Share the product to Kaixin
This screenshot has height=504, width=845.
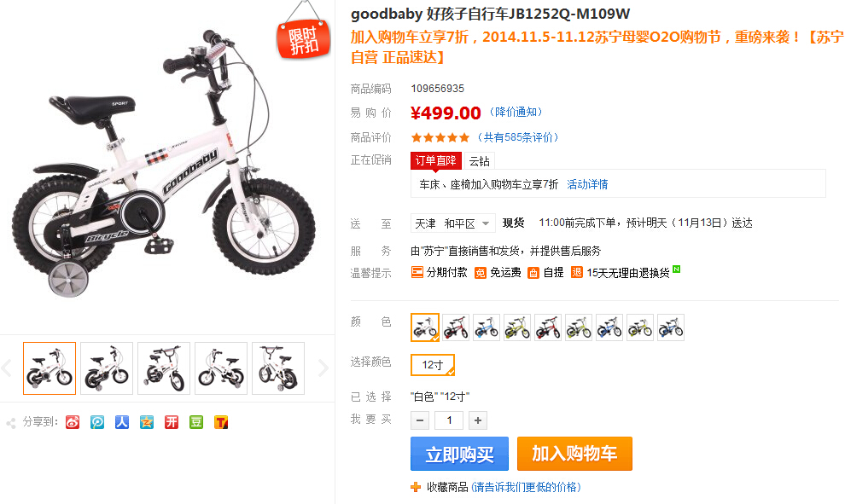(172, 422)
